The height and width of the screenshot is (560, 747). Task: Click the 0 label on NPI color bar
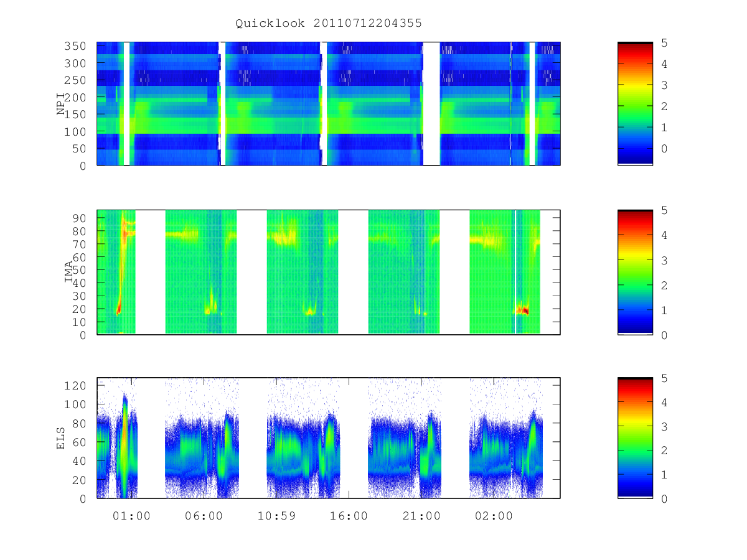(x=664, y=149)
